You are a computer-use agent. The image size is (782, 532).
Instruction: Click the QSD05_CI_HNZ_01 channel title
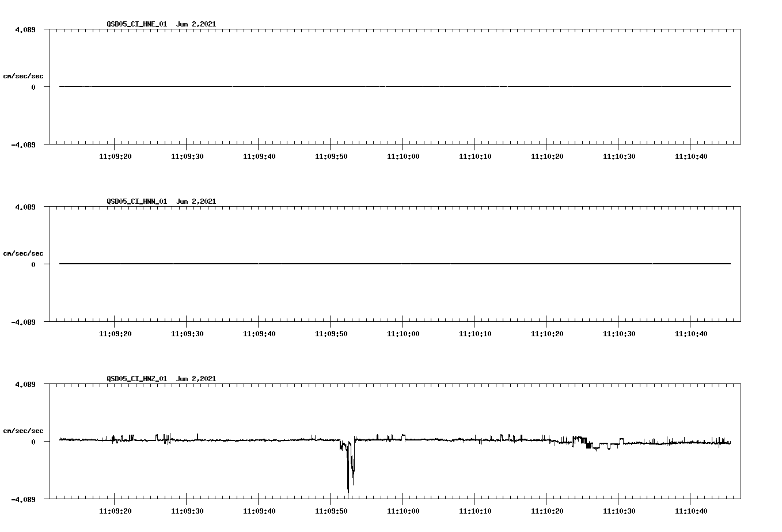pos(137,379)
